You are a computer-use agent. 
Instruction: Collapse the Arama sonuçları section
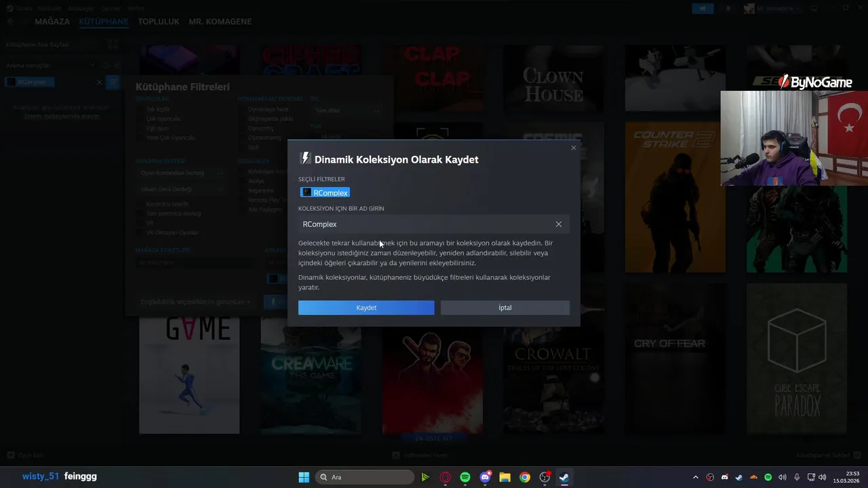pyautogui.click(x=92, y=65)
